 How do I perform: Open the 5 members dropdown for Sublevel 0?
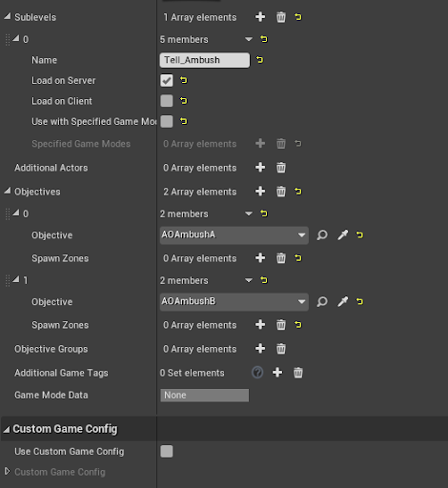tap(249, 39)
